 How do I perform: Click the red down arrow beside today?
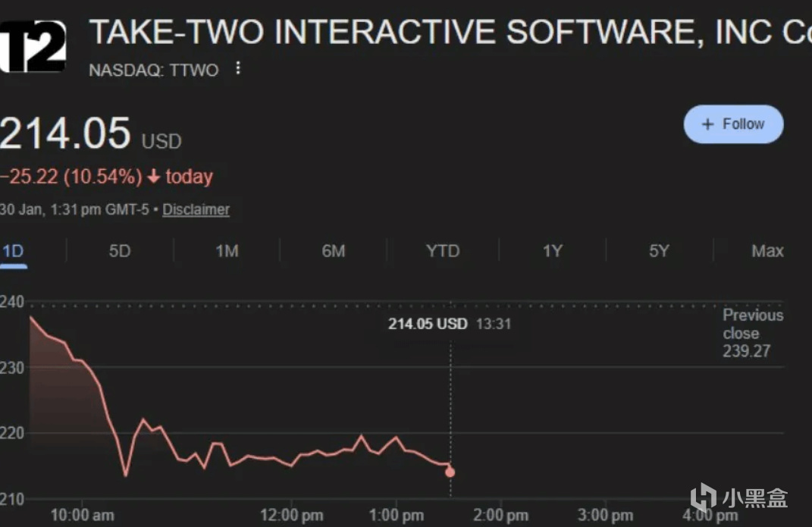point(153,177)
